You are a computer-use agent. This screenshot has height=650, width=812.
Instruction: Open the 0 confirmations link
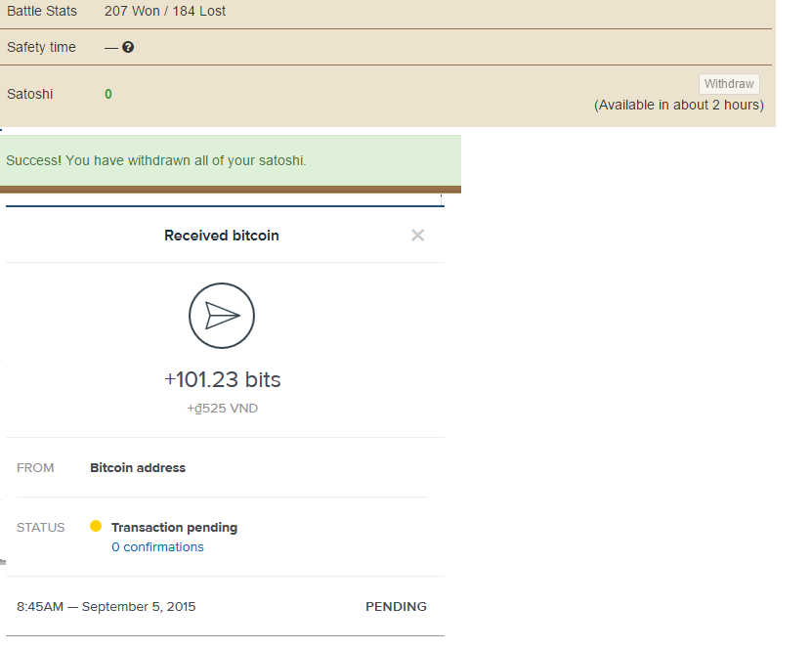pos(157,547)
